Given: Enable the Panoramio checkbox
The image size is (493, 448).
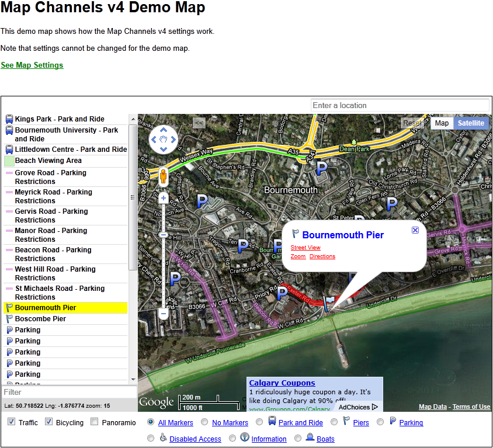Looking at the screenshot, I should tap(93, 422).
